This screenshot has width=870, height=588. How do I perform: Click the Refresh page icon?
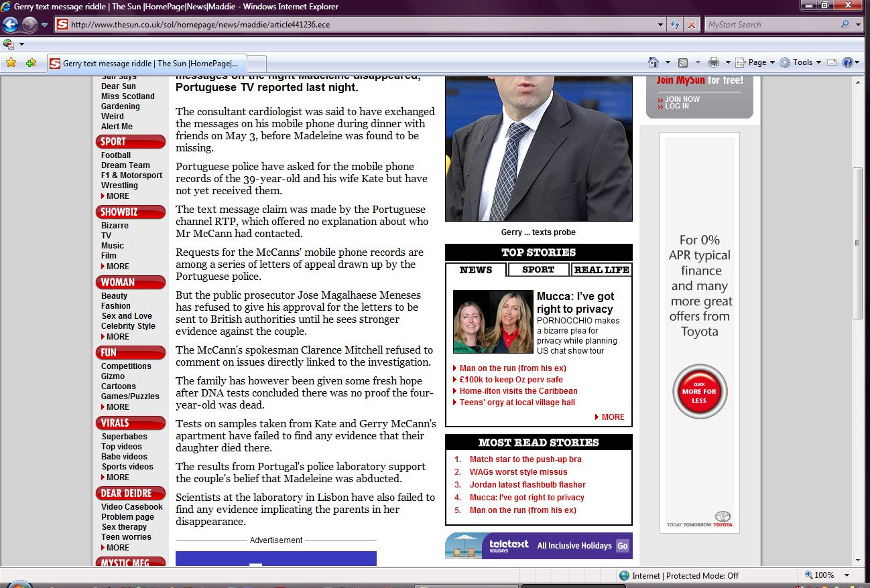click(x=676, y=25)
